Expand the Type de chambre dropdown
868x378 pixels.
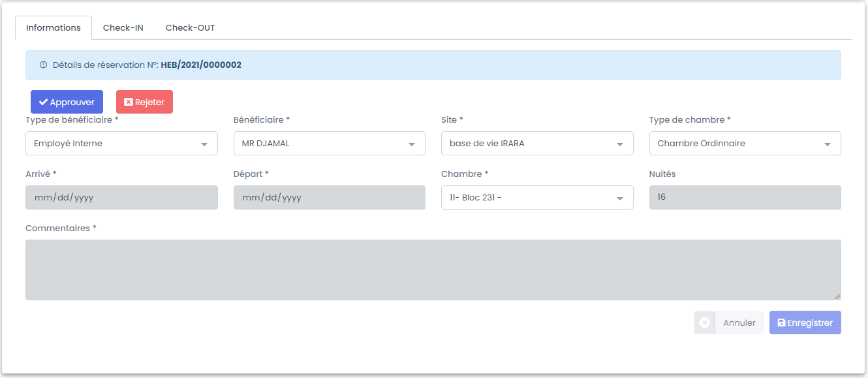[x=745, y=144]
